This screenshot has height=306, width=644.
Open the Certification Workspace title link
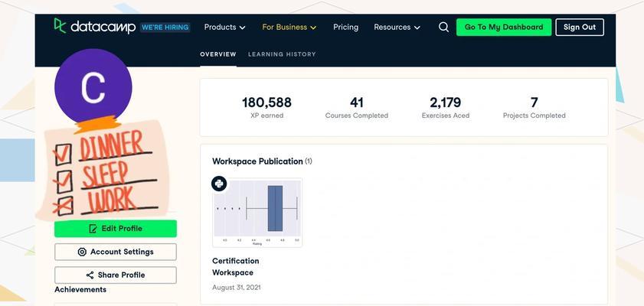coord(236,267)
